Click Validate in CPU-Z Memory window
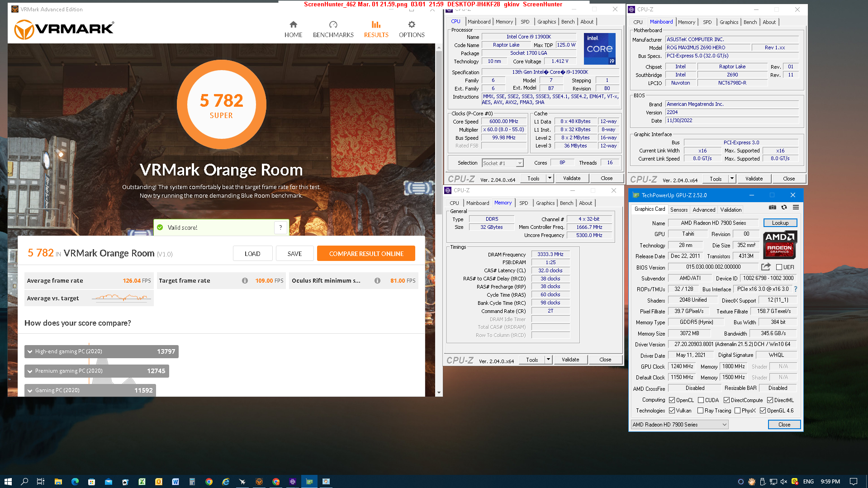 tap(570, 360)
